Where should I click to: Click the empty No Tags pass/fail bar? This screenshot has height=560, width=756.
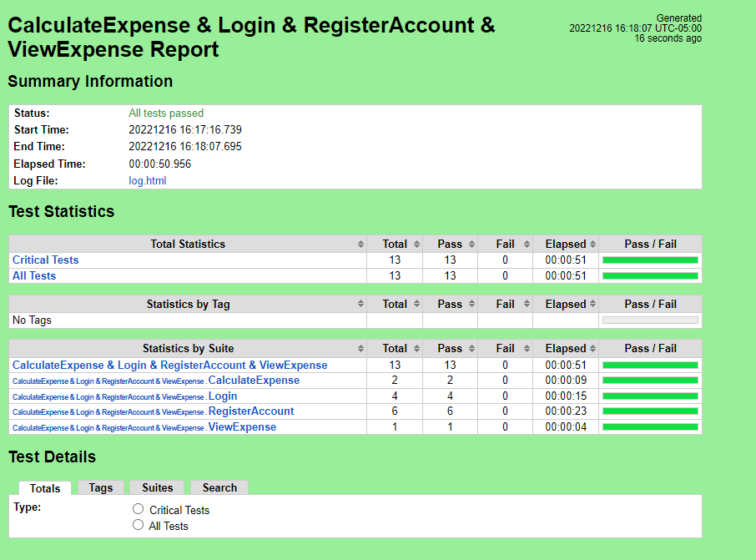(x=650, y=320)
